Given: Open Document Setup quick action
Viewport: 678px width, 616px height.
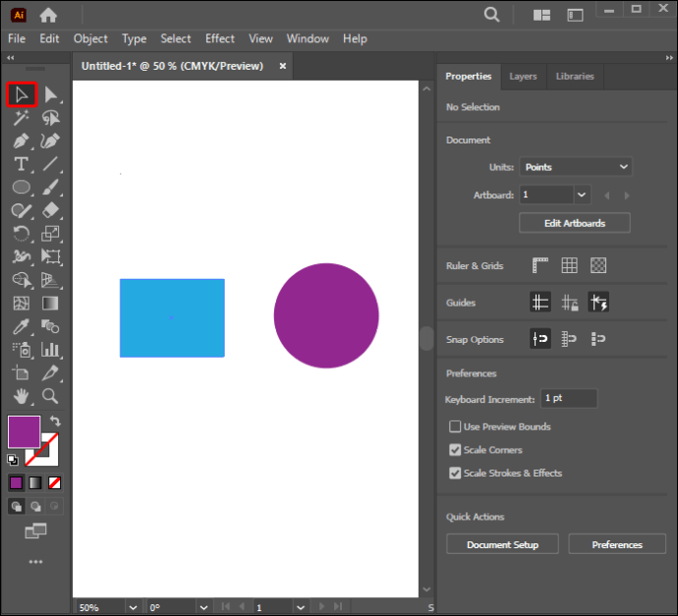Looking at the screenshot, I should (502, 544).
